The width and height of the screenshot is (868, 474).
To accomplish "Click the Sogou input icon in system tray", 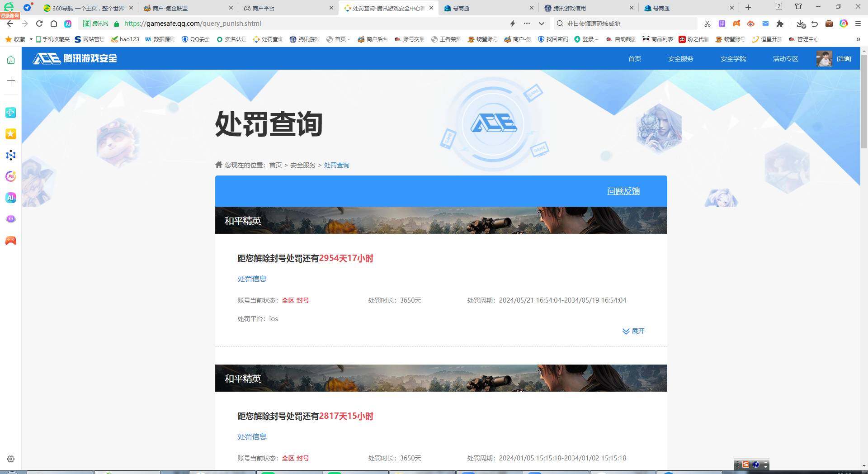I will point(745,465).
